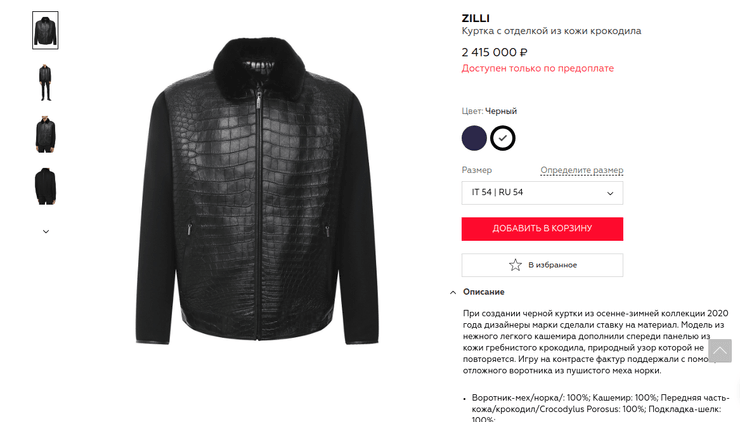The image size is (740, 422).
Task: Select the checked black color option
Action: click(x=503, y=138)
